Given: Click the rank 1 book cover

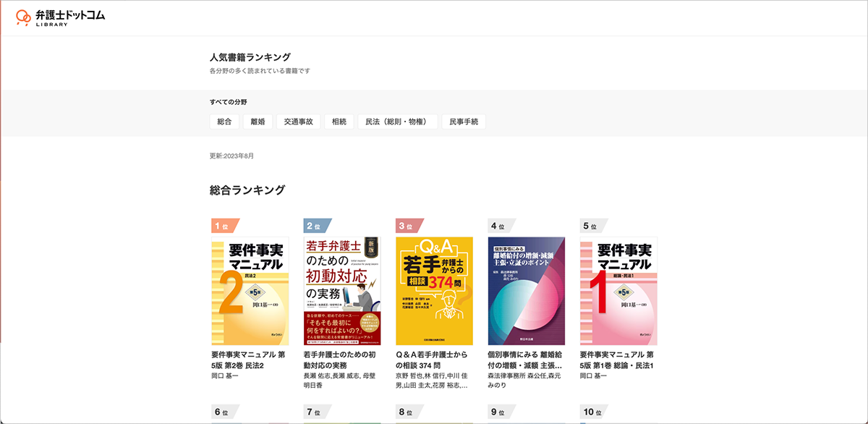Looking at the screenshot, I should click(x=250, y=289).
